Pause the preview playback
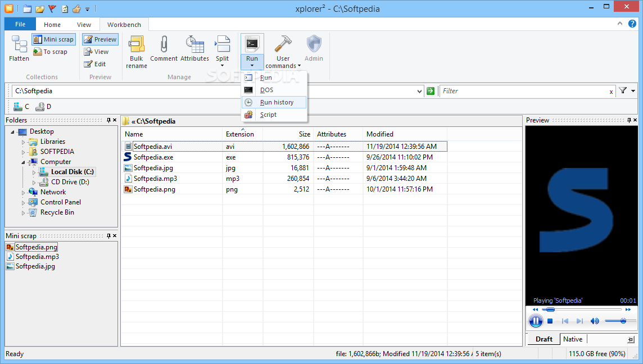Image resolution: width=643 pixels, height=364 pixels. coord(535,321)
